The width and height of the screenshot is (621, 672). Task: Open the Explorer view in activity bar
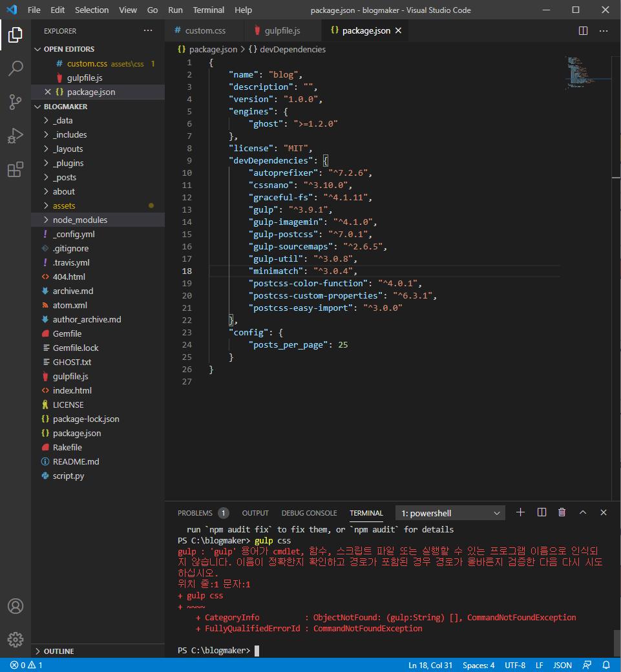pyautogui.click(x=16, y=35)
